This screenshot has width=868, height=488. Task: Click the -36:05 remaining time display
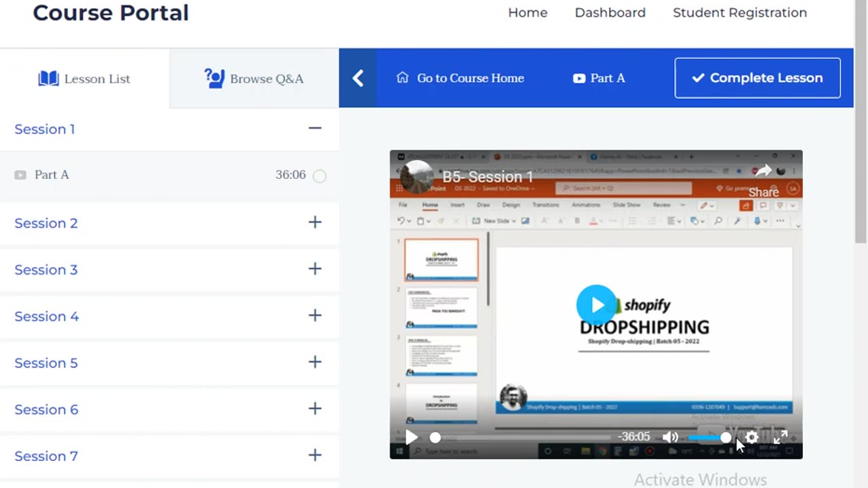pyautogui.click(x=633, y=437)
